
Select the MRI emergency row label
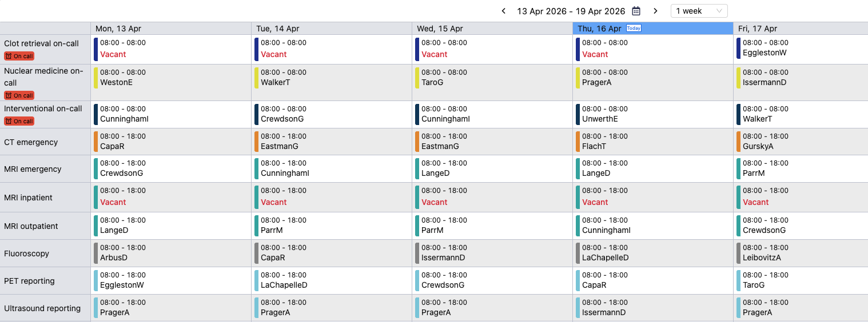point(33,169)
